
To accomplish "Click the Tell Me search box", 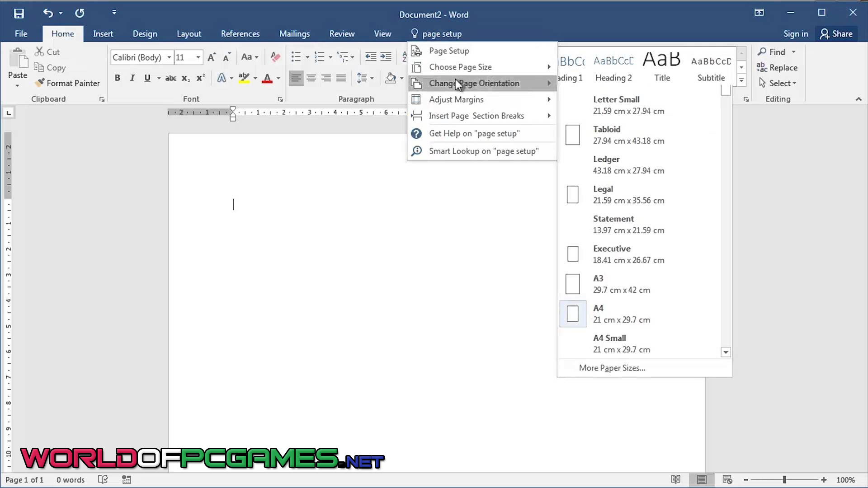I will [x=442, y=34].
